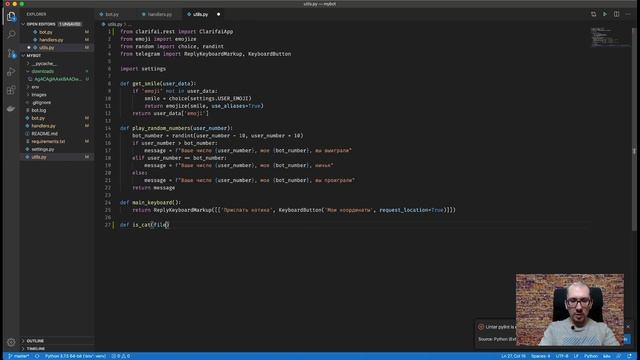Image resolution: width=640 pixels, height=360 pixels.
Task: Click the 'import settings' line in code
Action: [x=143, y=69]
